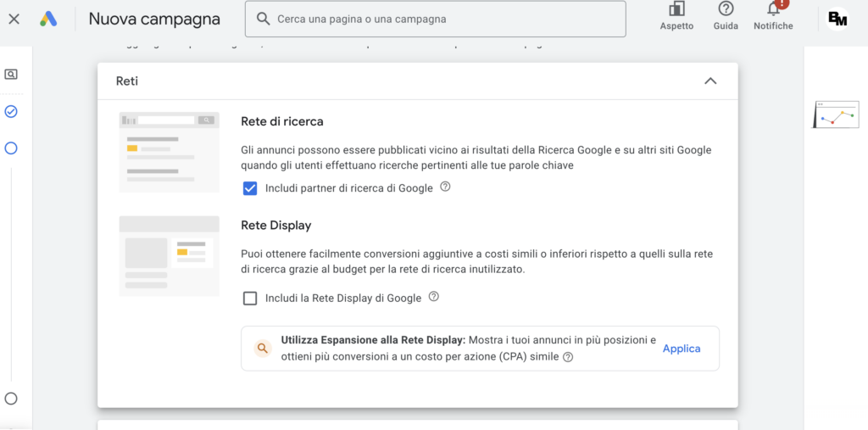Click help icon beside Rete Display di Google
868x430 pixels.
[434, 297]
